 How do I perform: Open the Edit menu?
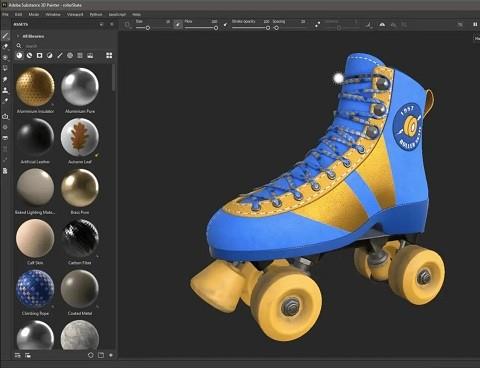(18, 14)
